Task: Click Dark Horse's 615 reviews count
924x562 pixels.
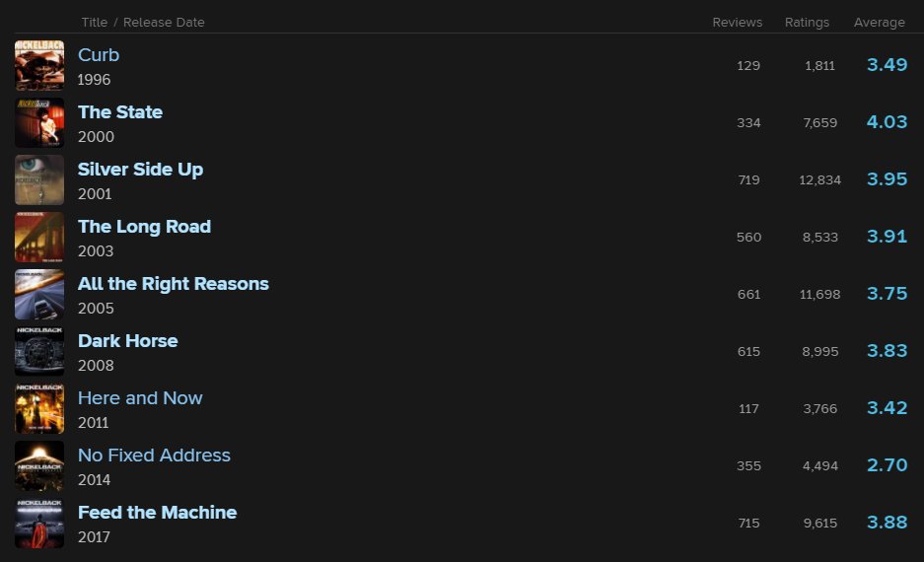Action: pos(748,351)
